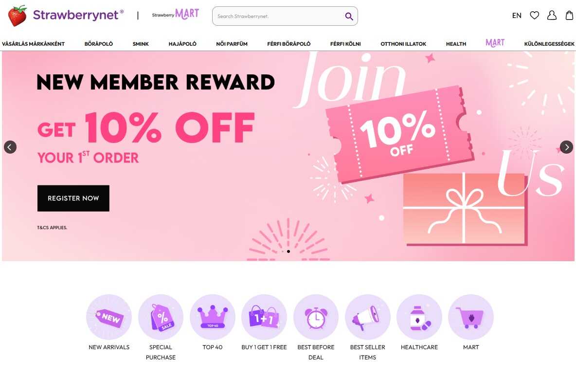Viewport: 576px width, 392px height.
Task: Show the next banner slide
Action: (x=566, y=147)
